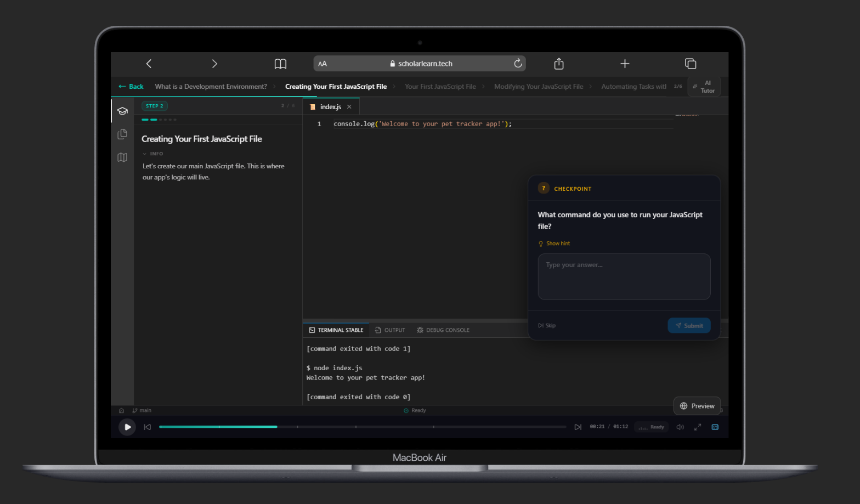Enter fullscreen with the expand icon
Screen dimensions: 860x504
coord(698,427)
